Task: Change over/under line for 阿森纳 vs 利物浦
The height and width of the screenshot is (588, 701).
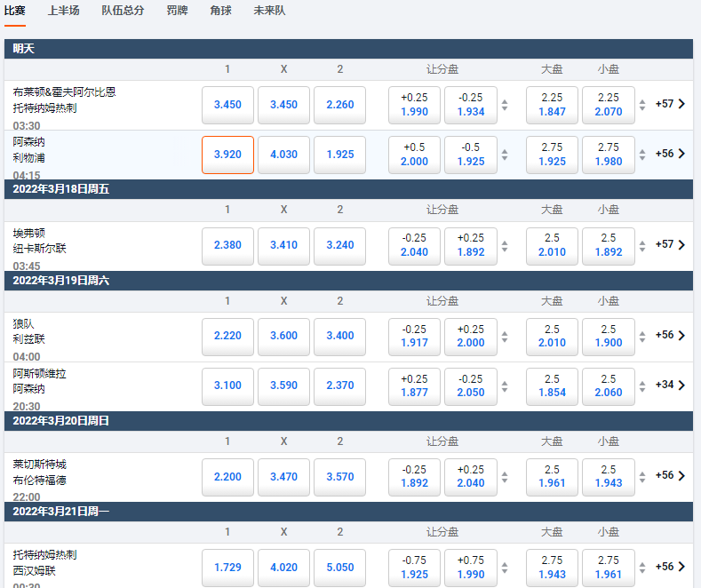Action: (x=642, y=155)
